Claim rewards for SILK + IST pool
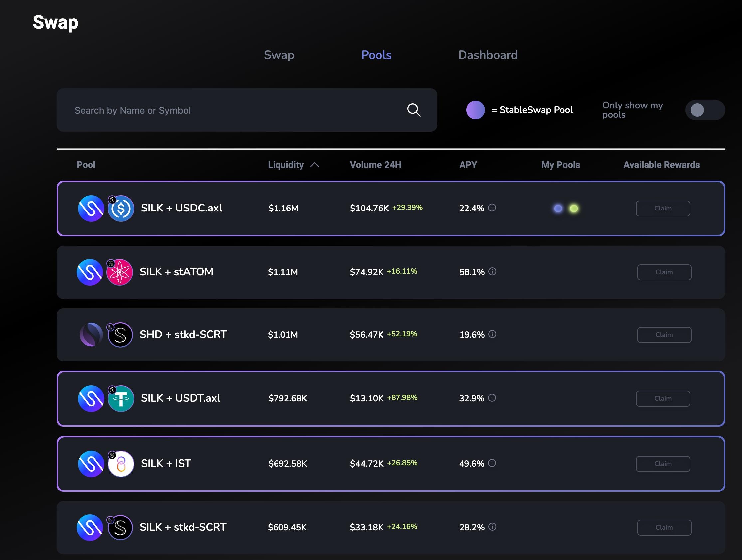This screenshot has width=742, height=560. pyautogui.click(x=662, y=464)
